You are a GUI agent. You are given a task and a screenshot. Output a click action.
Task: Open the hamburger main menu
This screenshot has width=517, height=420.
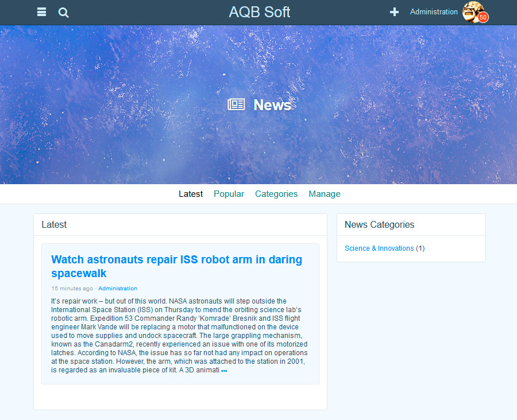coord(41,12)
